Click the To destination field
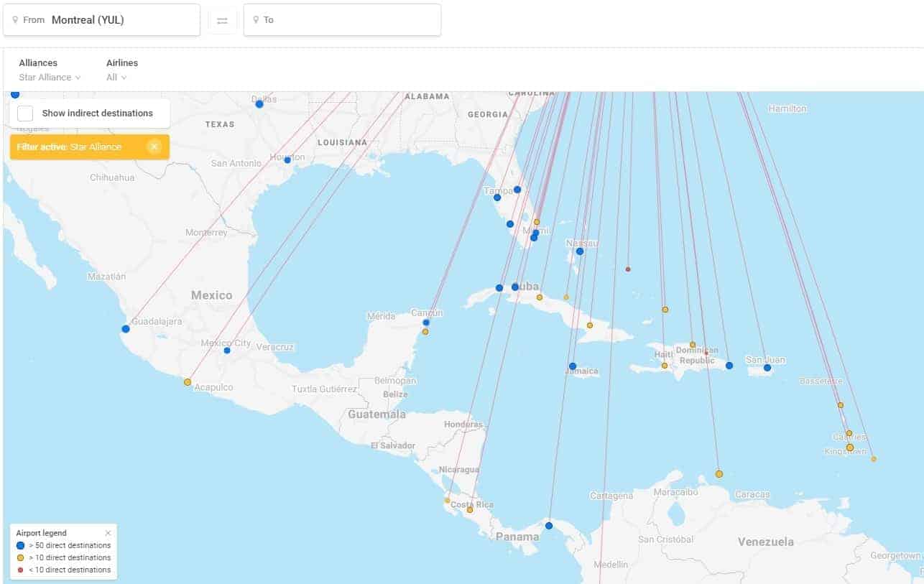This screenshot has height=584, width=924. point(342,20)
